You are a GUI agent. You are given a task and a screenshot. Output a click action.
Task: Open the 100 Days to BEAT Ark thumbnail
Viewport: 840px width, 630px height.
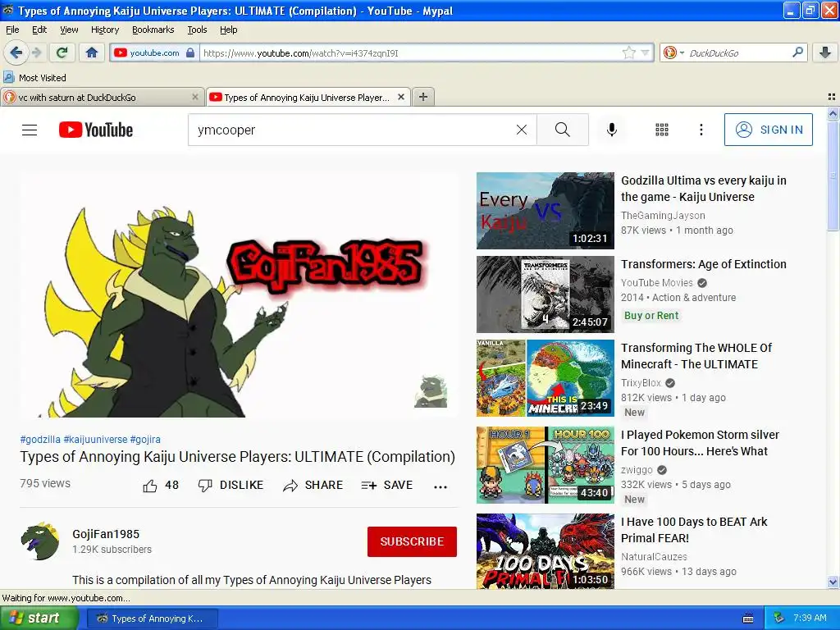546,551
